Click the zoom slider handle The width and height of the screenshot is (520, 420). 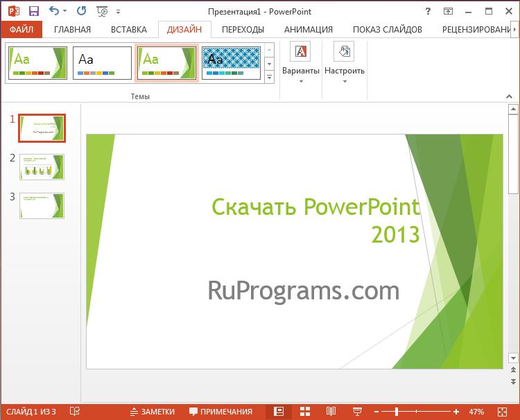pos(397,412)
